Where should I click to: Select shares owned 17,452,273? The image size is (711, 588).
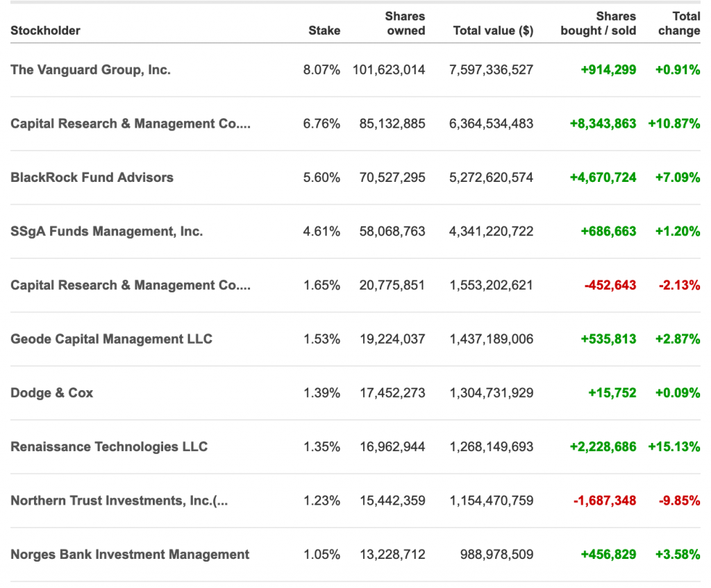392,393
